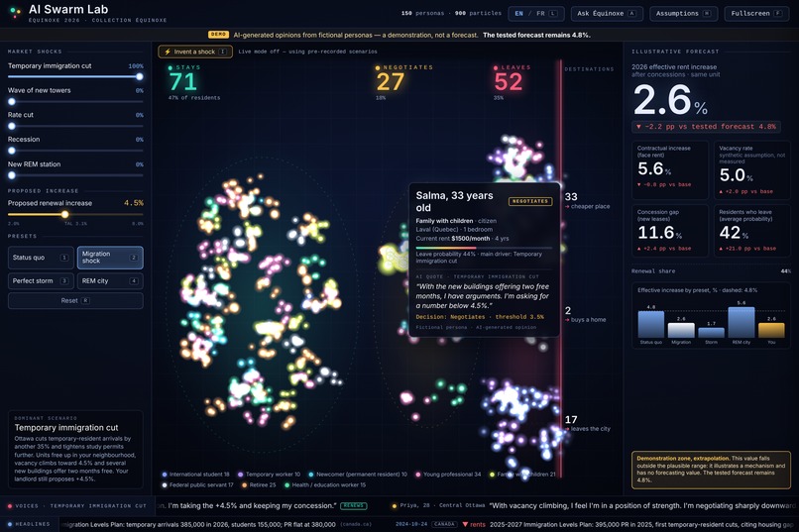Click the International student legend dot
The height and width of the screenshot is (532, 799).
coord(165,475)
